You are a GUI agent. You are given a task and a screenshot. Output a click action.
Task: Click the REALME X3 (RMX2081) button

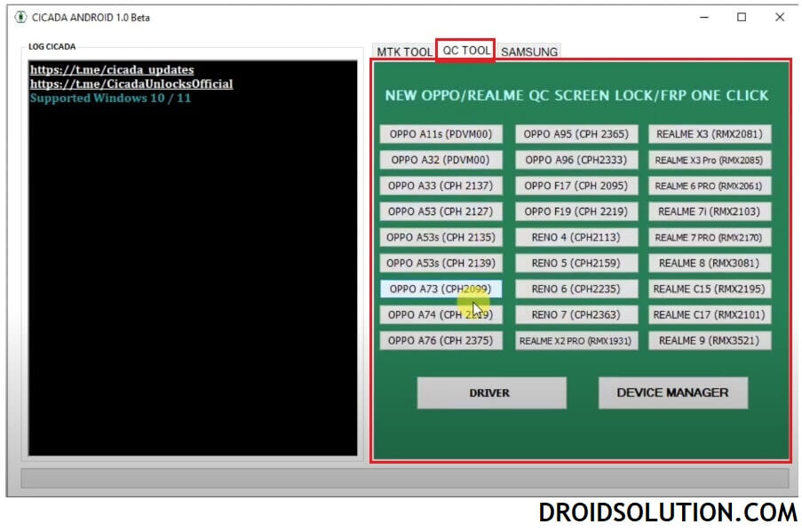pyautogui.click(x=710, y=134)
